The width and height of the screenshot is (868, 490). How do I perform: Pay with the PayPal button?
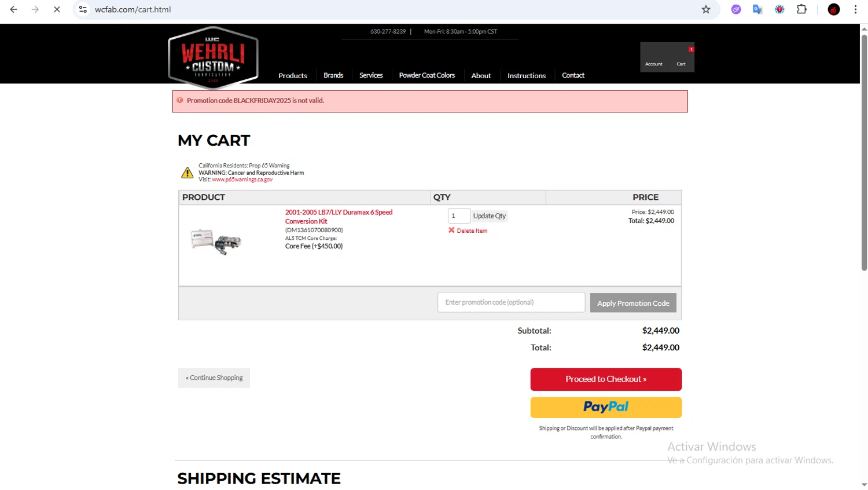(x=606, y=407)
